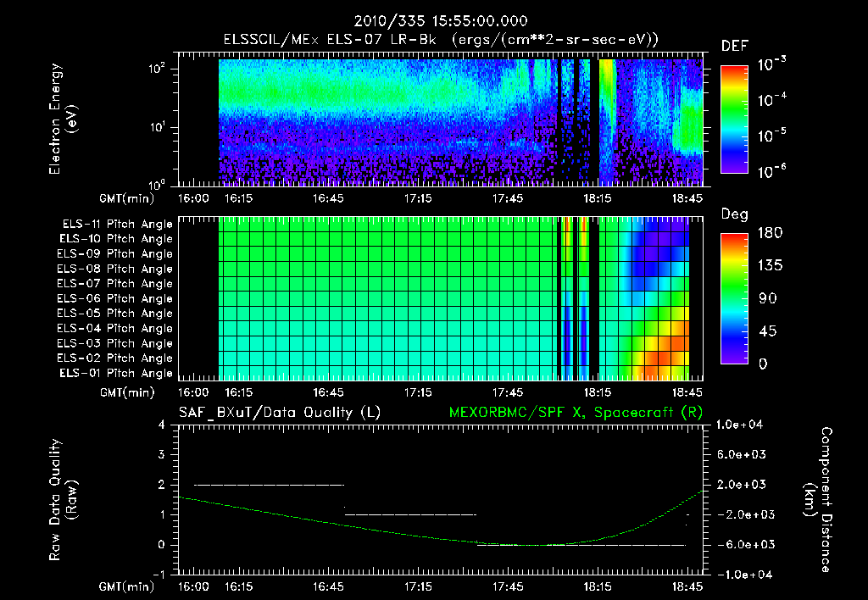Viewport: 868px width, 600px height.
Task: Click the green MEXORBMC/SPF X, Spacecraft (R) title
Action: point(576,413)
